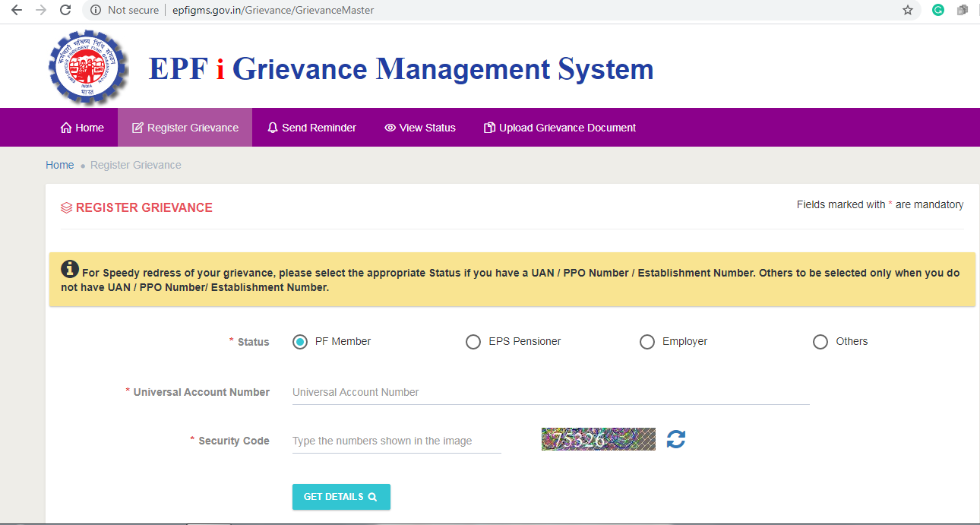
Task: Click the GET DETAILS button
Action: 341,497
